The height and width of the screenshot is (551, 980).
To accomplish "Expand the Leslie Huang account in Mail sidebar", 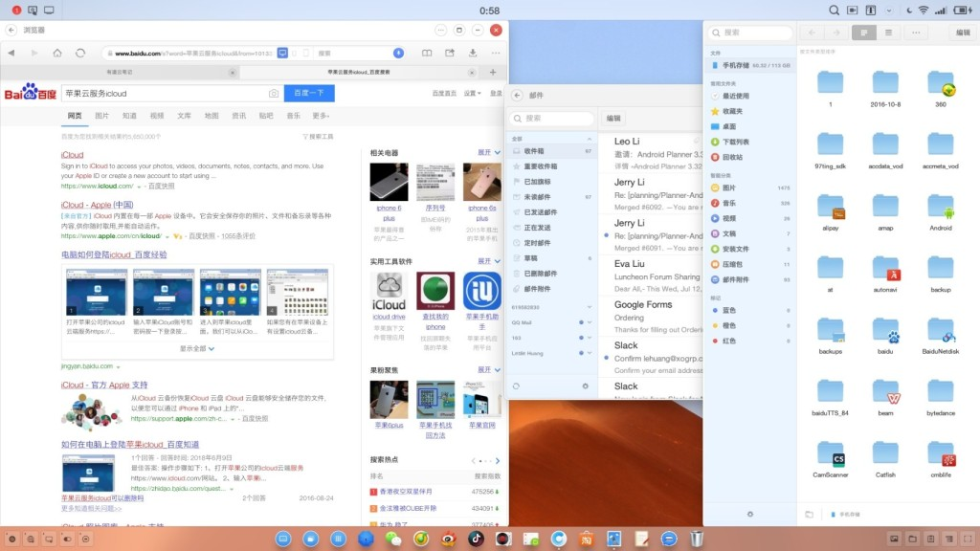I will pos(589,353).
